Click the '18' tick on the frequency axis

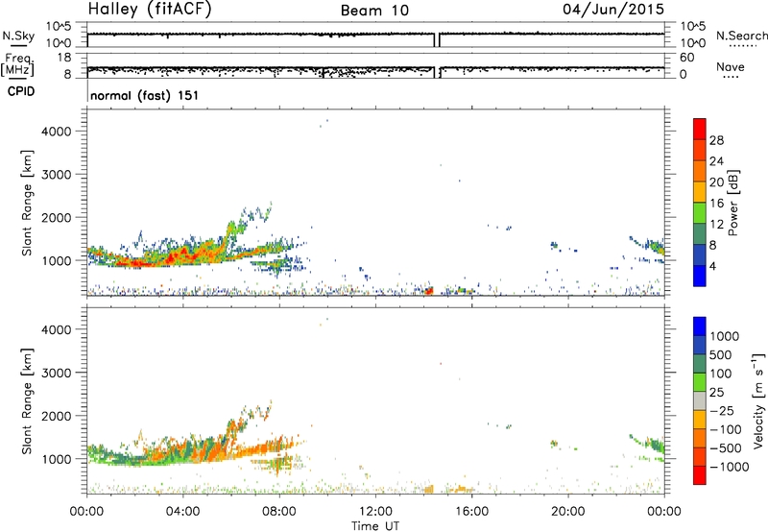[x=64, y=58]
